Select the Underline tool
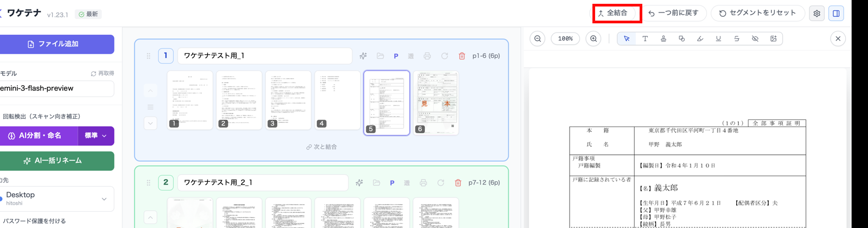 coord(718,39)
